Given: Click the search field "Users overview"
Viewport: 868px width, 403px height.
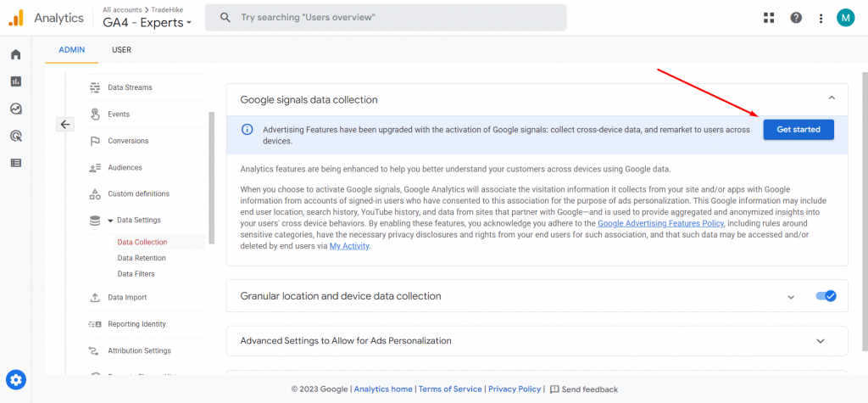Looking at the screenshot, I should 386,18.
